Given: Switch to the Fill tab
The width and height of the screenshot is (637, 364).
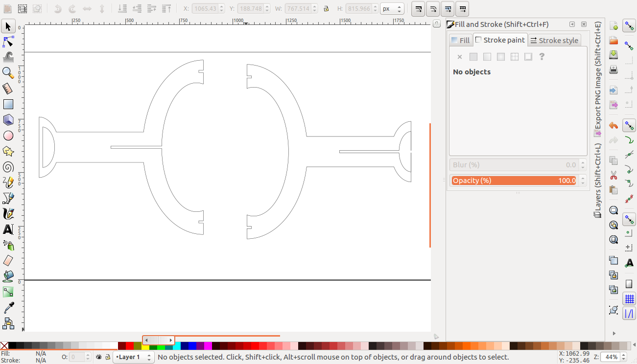Looking at the screenshot, I should pyautogui.click(x=461, y=41).
